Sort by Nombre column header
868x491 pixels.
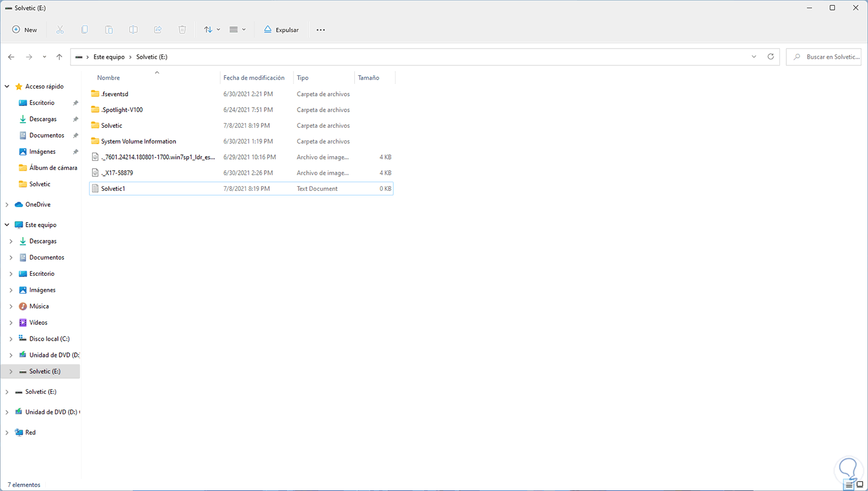(x=108, y=77)
